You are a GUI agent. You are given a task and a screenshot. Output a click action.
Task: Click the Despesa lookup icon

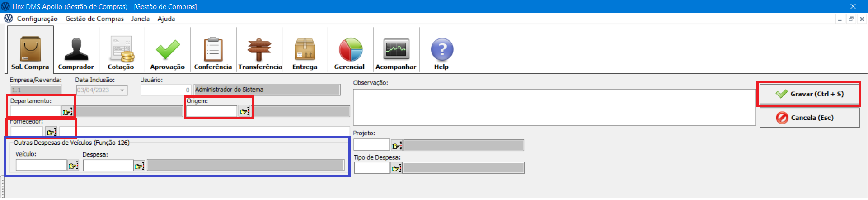tap(140, 166)
